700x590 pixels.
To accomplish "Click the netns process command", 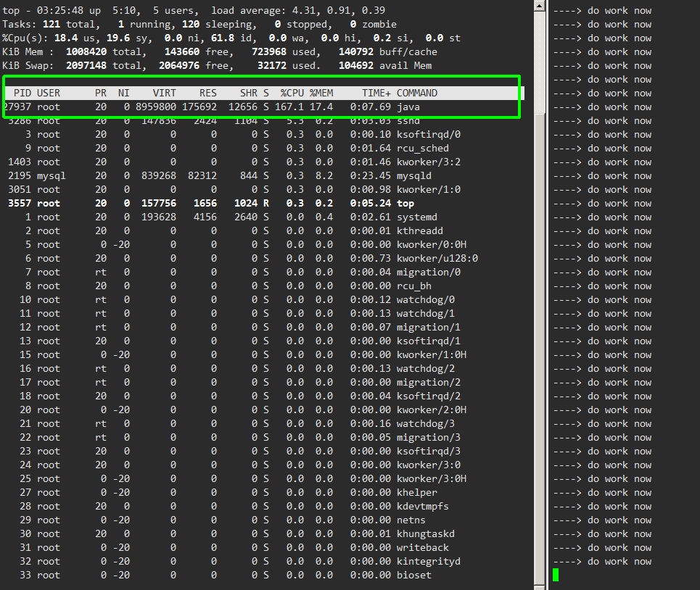I will point(411,520).
